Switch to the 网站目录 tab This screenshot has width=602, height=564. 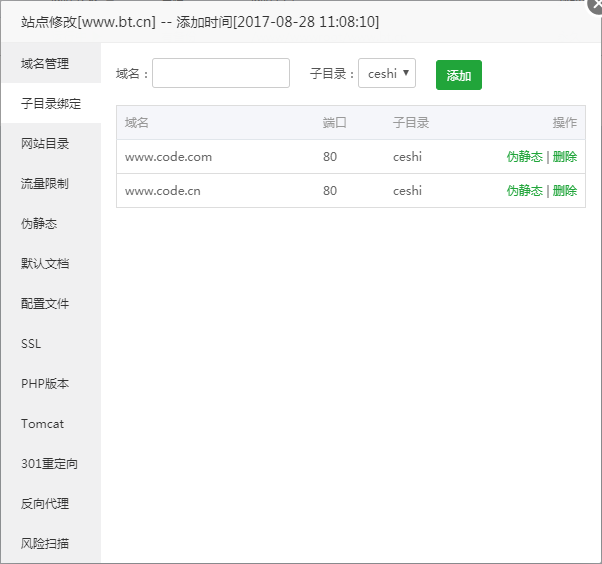tap(46, 144)
